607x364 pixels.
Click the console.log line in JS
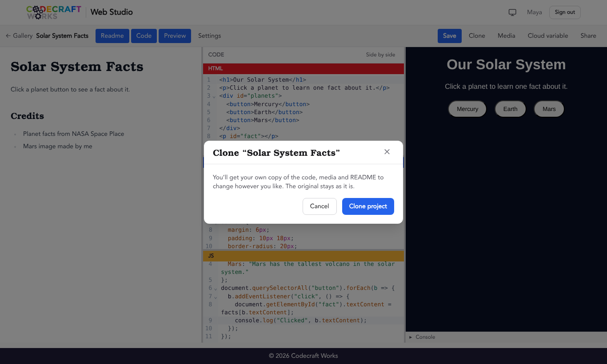pyautogui.click(x=301, y=320)
